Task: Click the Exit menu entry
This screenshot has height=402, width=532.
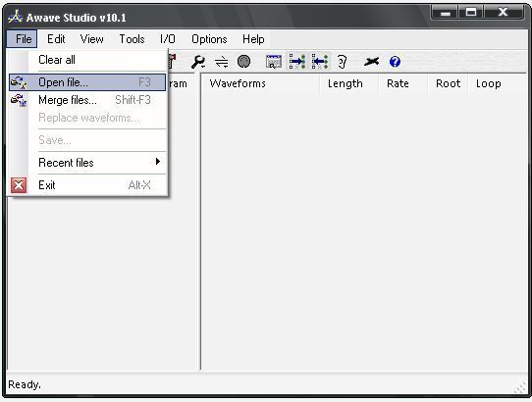Action: [87, 185]
